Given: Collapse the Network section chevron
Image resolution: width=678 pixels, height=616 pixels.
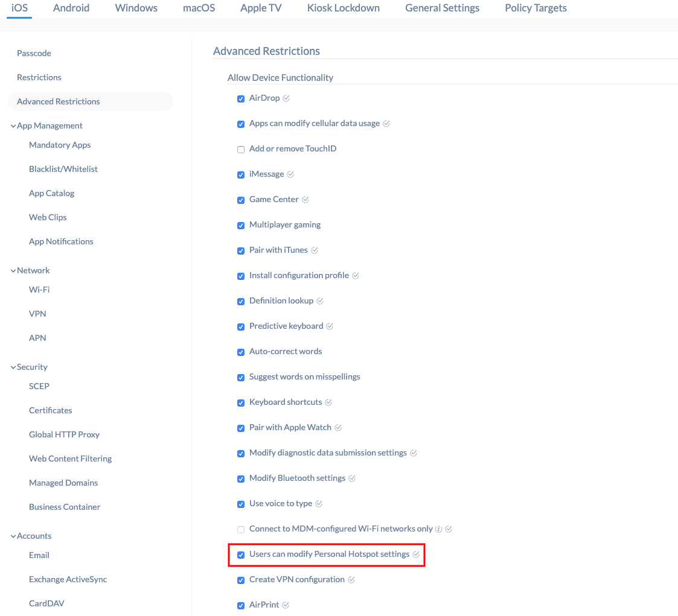Looking at the screenshot, I should point(13,271).
